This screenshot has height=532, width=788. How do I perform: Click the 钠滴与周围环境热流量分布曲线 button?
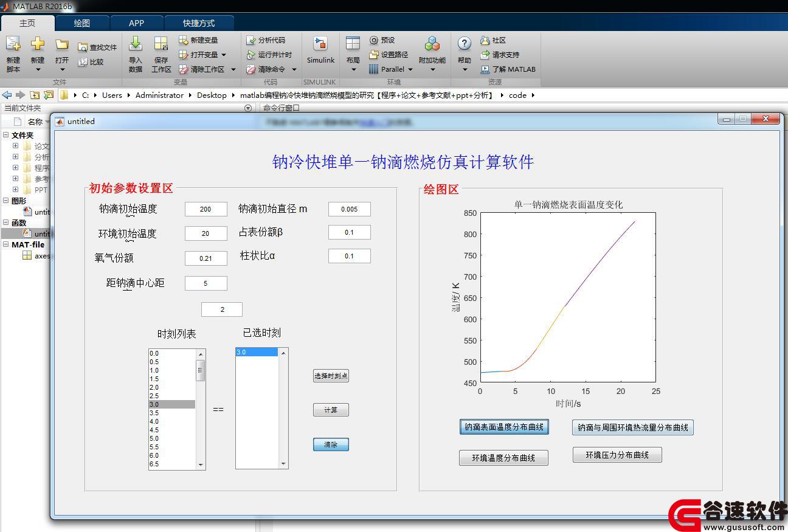tap(633, 427)
